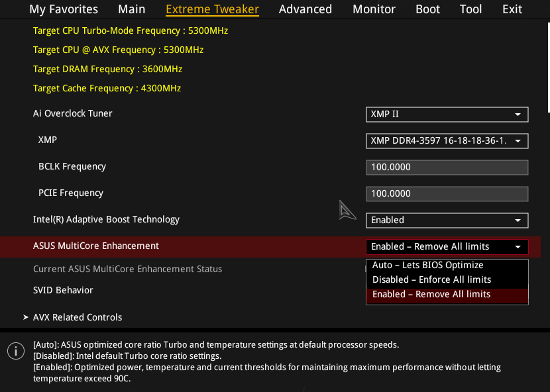Click Target Cache Frequency text
The height and width of the screenshot is (392, 550).
coord(107,88)
